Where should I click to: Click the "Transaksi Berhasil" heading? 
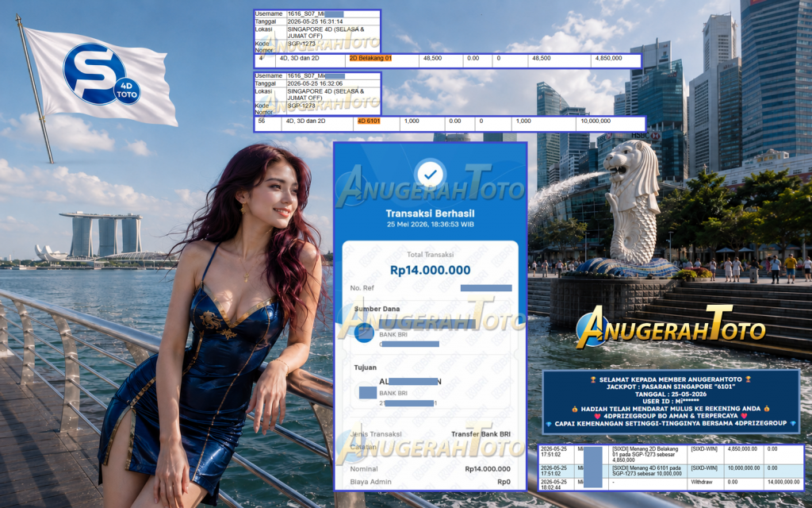[430, 213]
